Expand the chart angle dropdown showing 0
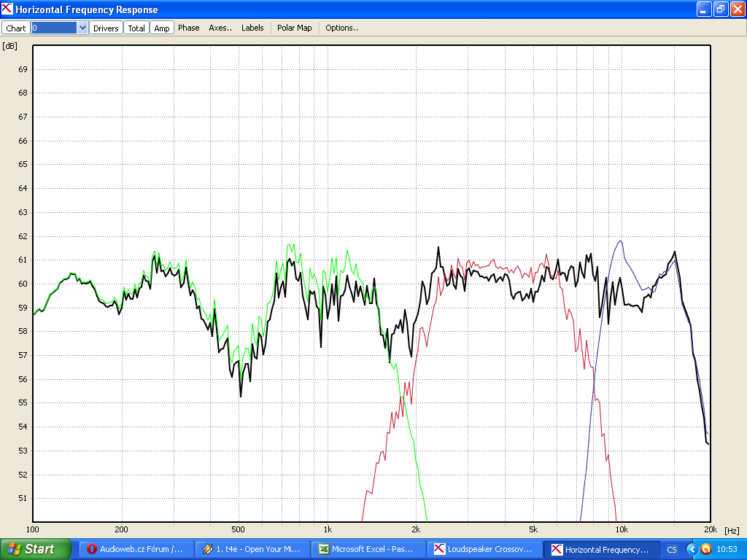The image size is (747, 560). point(82,28)
